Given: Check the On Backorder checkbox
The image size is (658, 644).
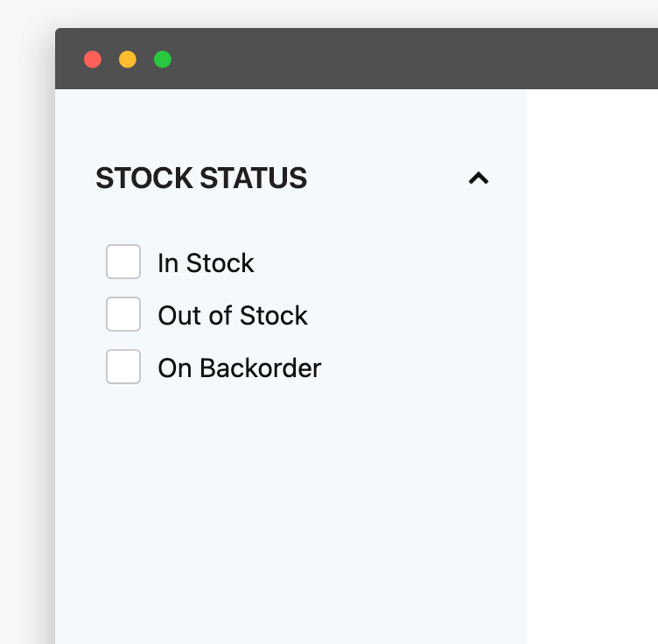Looking at the screenshot, I should (123, 367).
